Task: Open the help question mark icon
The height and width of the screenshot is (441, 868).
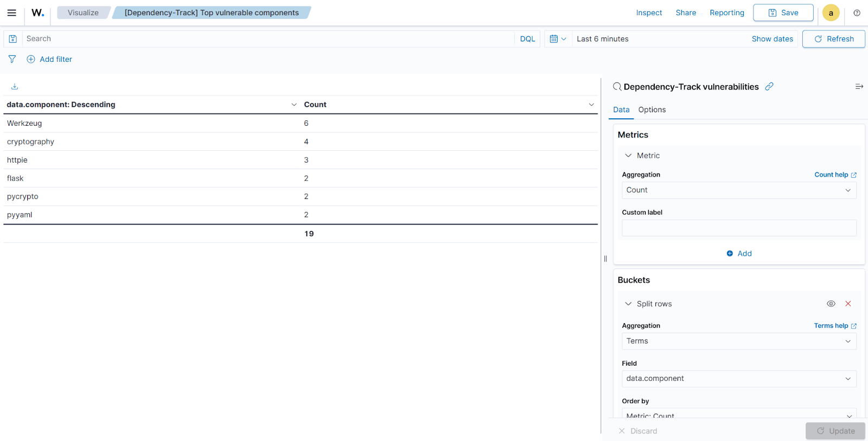Action: point(857,13)
